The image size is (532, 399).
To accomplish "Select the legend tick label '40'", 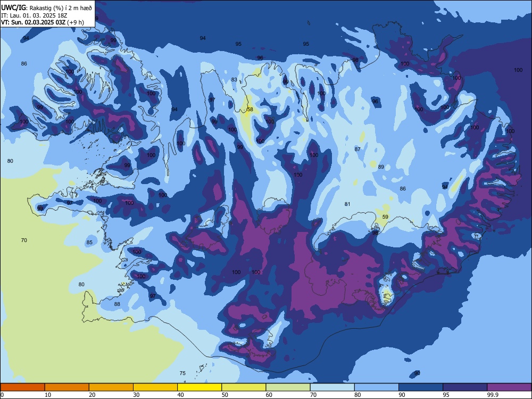I will pyautogui.click(x=180, y=395).
